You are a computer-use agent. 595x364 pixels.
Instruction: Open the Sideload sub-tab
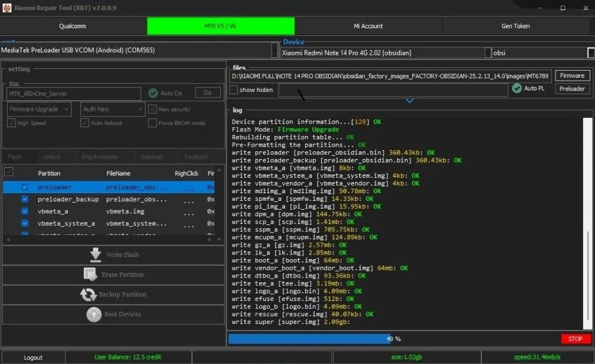[x=151, y=157]
